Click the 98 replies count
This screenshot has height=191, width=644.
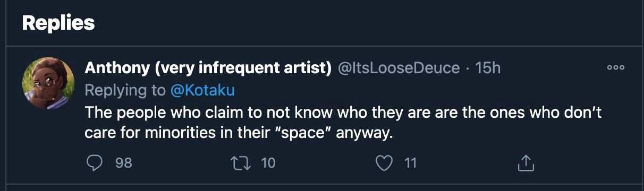[x=124, y=162]
